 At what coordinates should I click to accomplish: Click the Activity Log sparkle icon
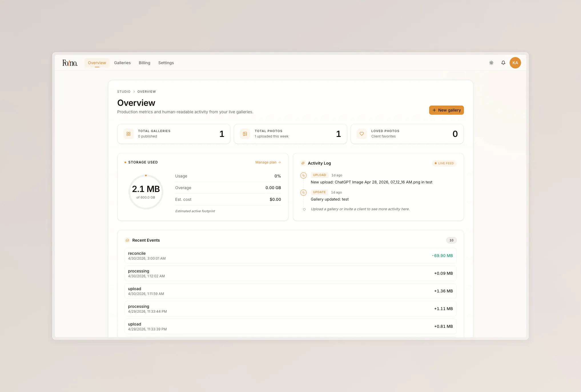[x=303, y=163]
